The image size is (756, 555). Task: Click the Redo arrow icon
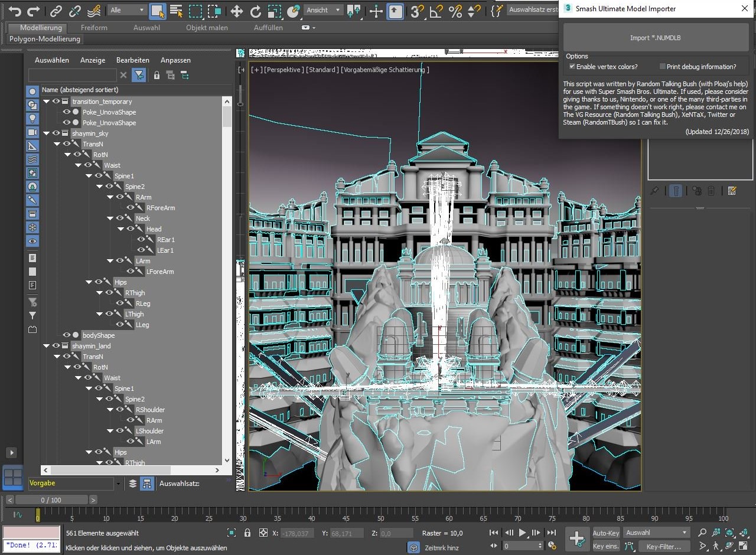(34, 11)
